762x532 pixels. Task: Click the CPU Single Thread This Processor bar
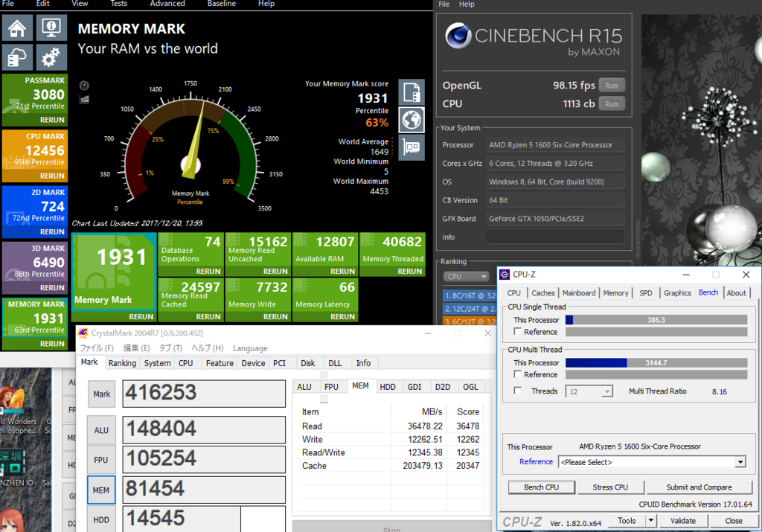(656, 320)
